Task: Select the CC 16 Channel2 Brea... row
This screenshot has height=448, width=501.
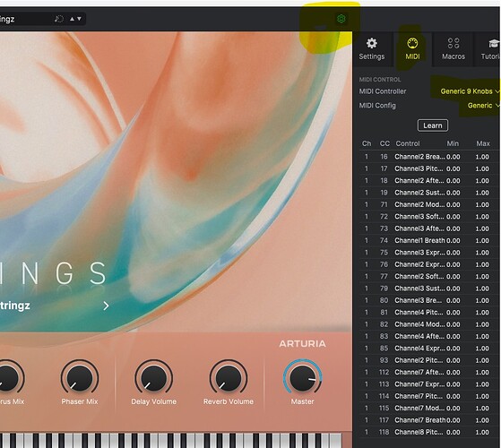Action: pyautogui.click(x=427, y=157)
